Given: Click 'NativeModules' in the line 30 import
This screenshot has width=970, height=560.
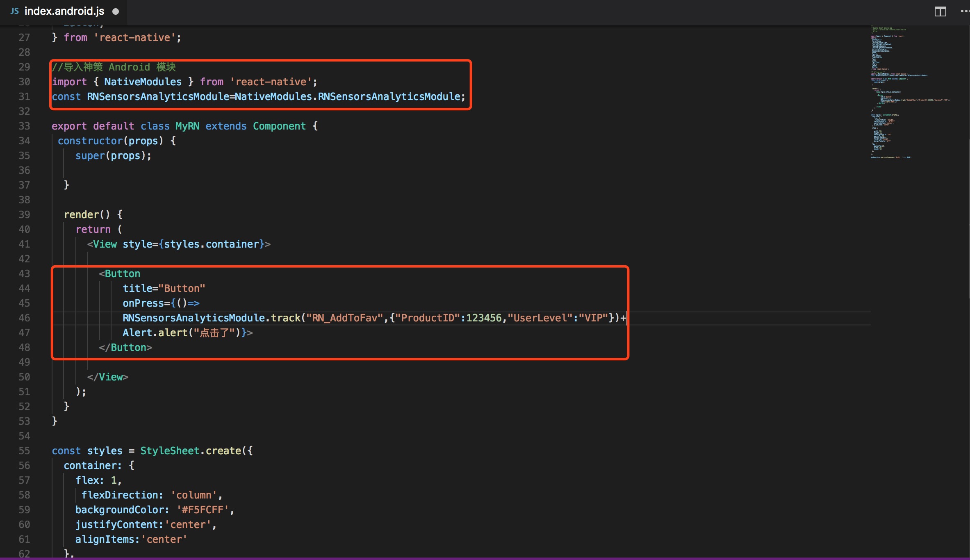Looking at the screenshot, I should pyautogui.click(x=143, y=82).
